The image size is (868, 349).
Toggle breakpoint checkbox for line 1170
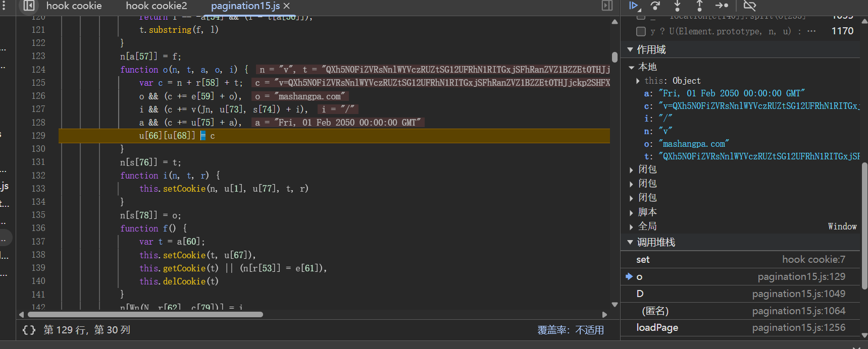click(641, 31)
